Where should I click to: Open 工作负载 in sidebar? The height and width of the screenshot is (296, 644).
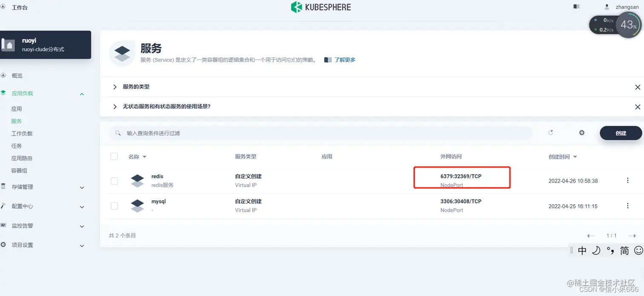point(22,134)
